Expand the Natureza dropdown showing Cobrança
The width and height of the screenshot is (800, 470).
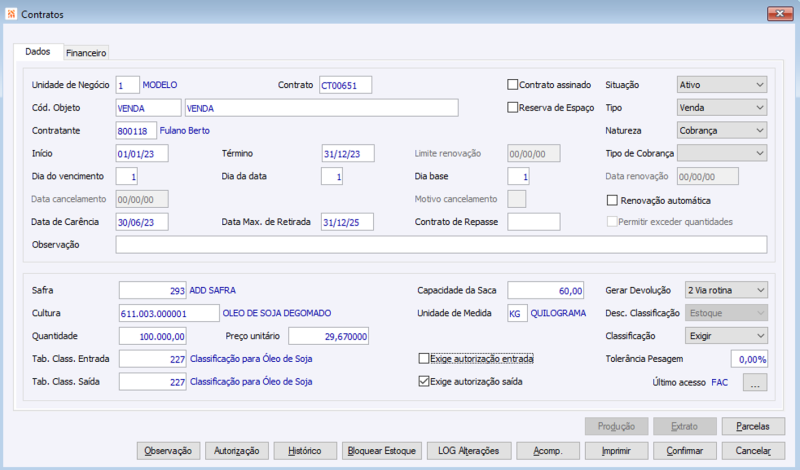point(722,131)
